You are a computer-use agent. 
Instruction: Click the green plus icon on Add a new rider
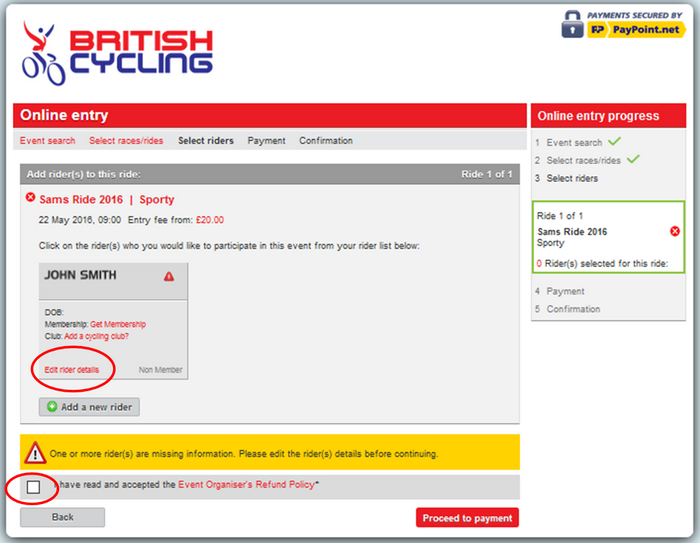coord(52,407)
